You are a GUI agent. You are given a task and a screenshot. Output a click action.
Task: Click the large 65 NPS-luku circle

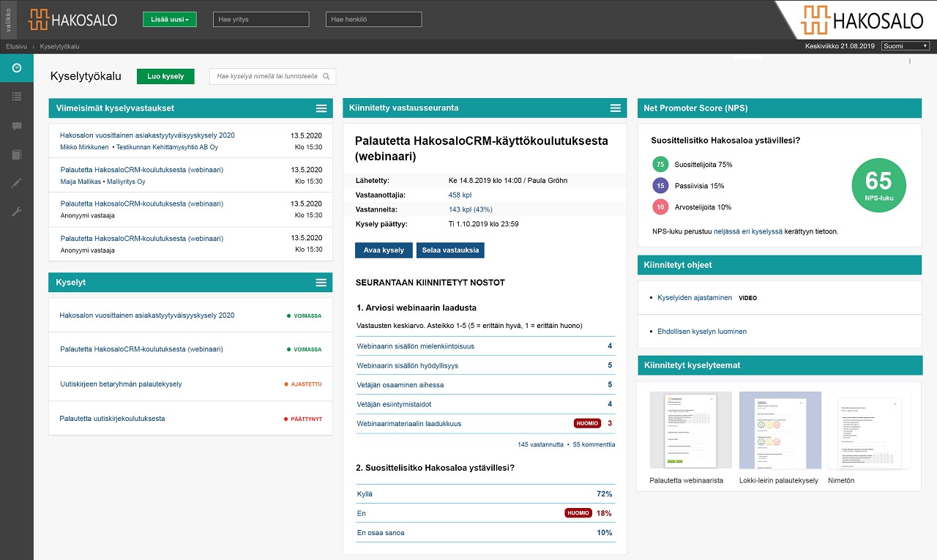pyautogui.click(x=879, y=185)
